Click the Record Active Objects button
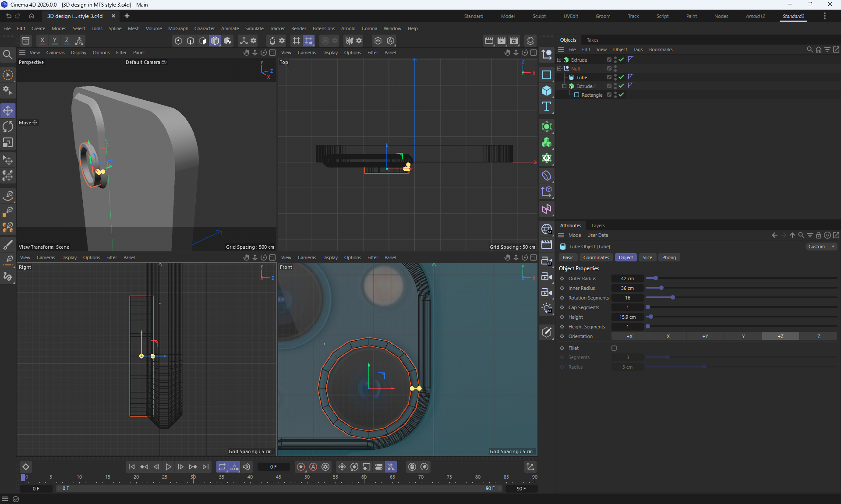The width and height of the screenshot is (841, 504). [x=300, y=467]
